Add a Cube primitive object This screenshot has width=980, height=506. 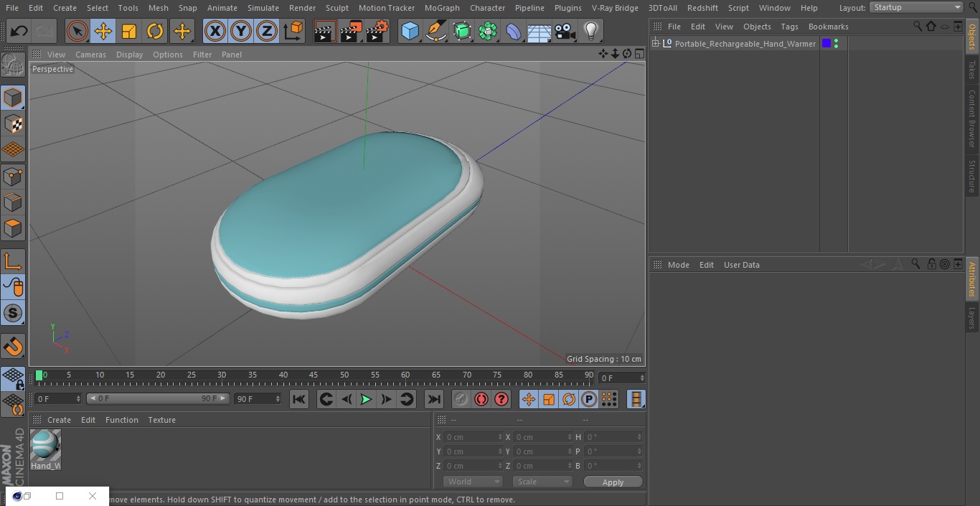tap(410, 32)
